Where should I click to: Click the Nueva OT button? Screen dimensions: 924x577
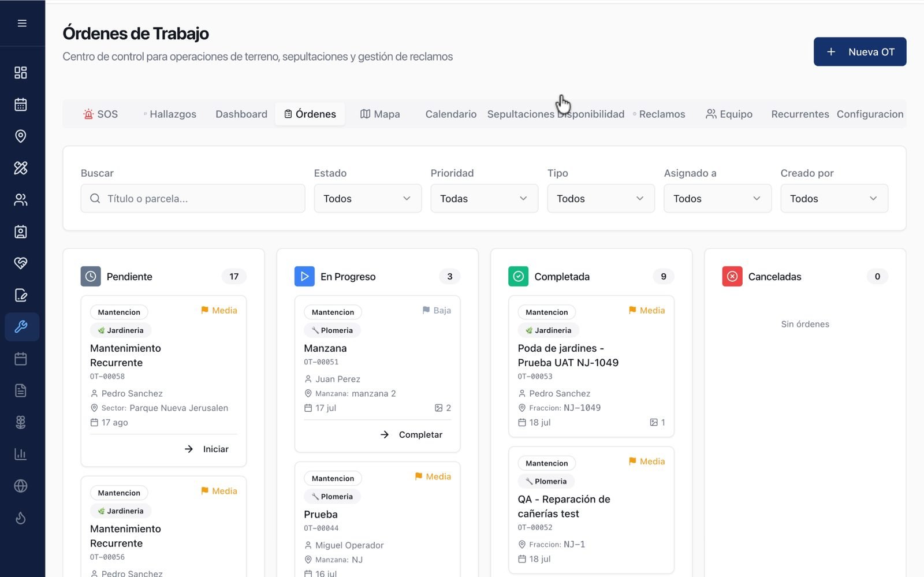(860, 52)
